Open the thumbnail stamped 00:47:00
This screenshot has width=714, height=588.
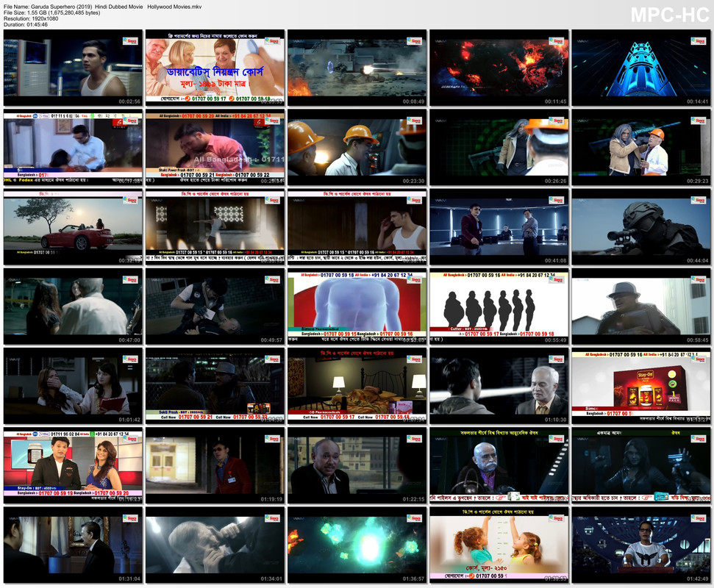(73, 306)
